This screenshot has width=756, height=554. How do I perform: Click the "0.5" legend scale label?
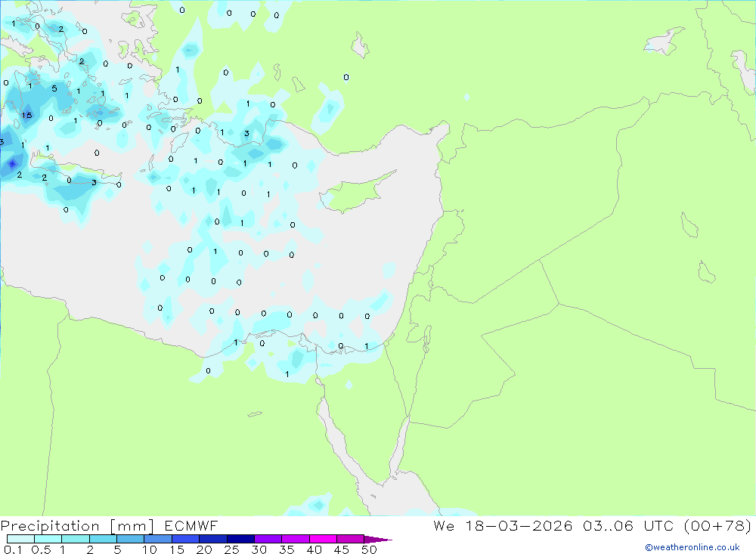[41, 549]
